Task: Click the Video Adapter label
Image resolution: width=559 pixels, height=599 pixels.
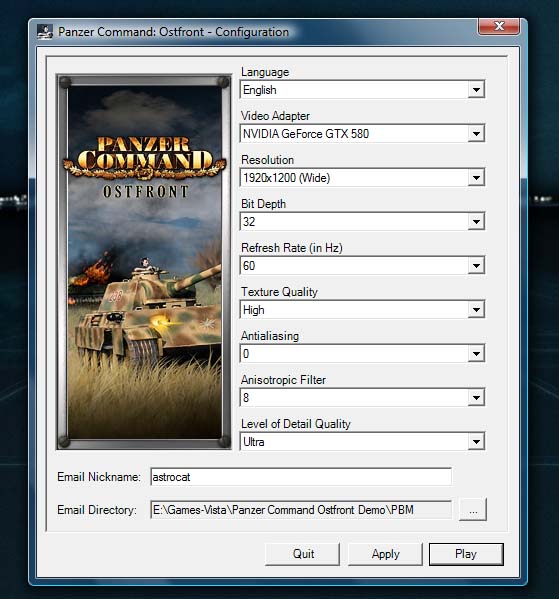Action: click(x=275, y=116)
